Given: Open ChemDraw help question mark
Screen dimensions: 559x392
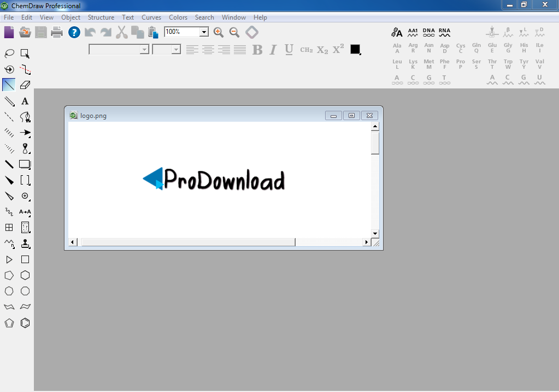Looking at the screenshot, I should coord(74,32).
